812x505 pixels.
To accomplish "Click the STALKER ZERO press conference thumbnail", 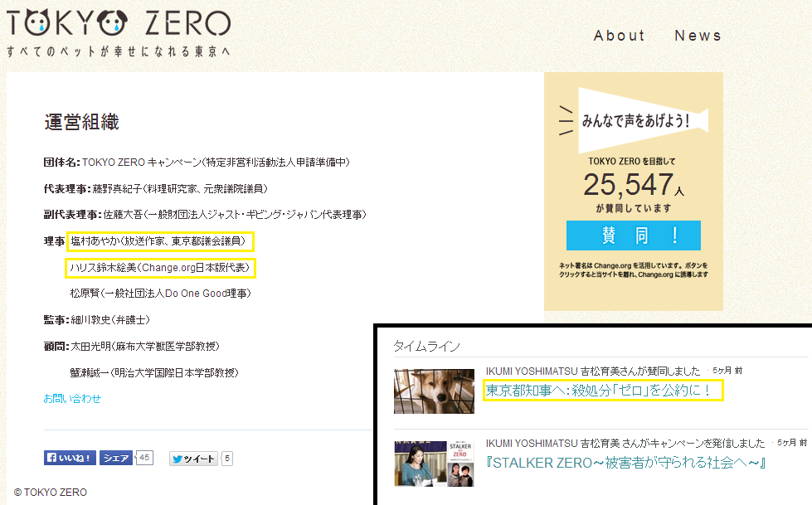I will 434,464.
